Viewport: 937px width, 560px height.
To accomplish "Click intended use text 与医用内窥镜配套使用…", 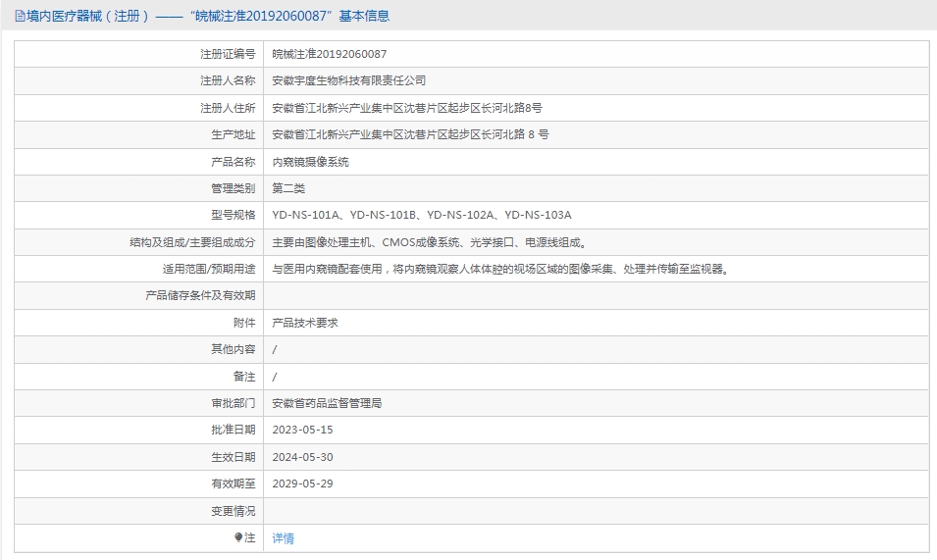I will [502, 270].
